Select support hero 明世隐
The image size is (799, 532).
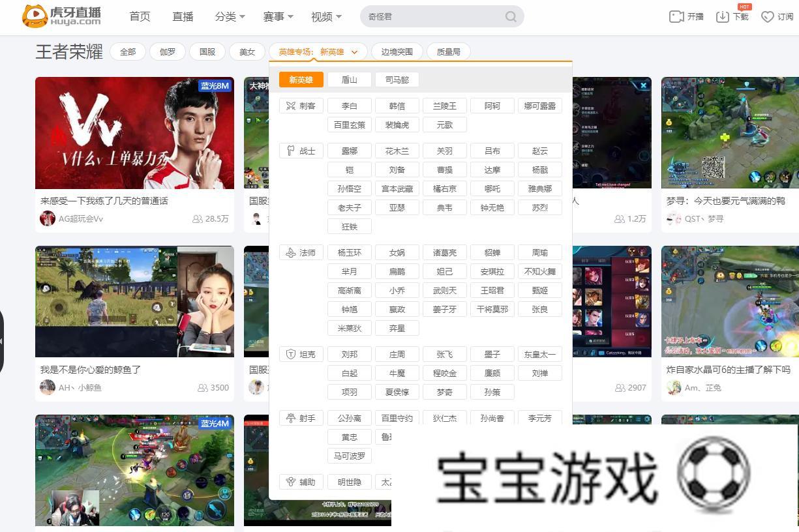click(x=350, y=482)
